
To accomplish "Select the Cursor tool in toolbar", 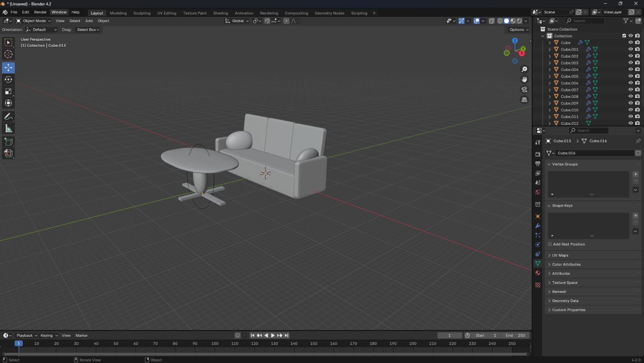I will [x=8, y=54].
